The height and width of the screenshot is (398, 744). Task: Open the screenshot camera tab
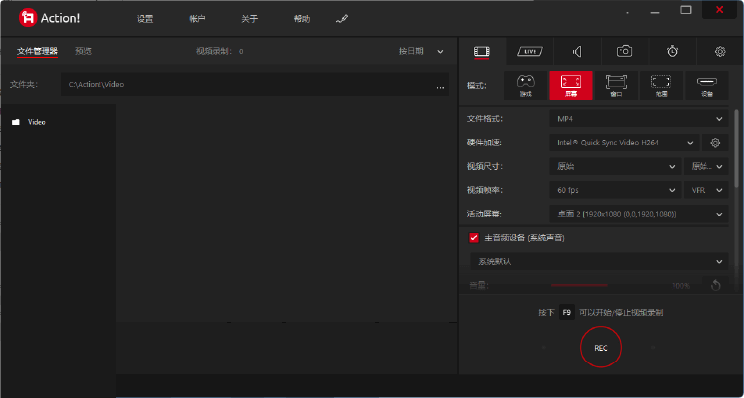pyautogui.click(x=624, y=51)
